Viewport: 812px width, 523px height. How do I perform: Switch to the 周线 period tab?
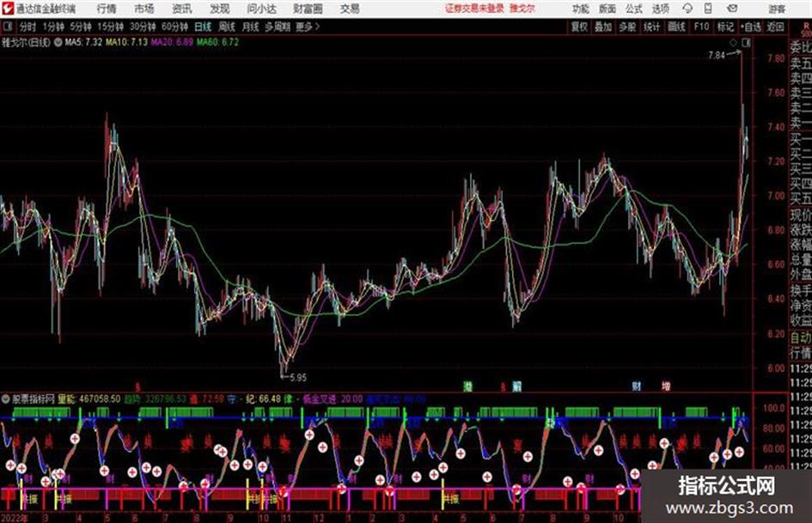point(227,27)
